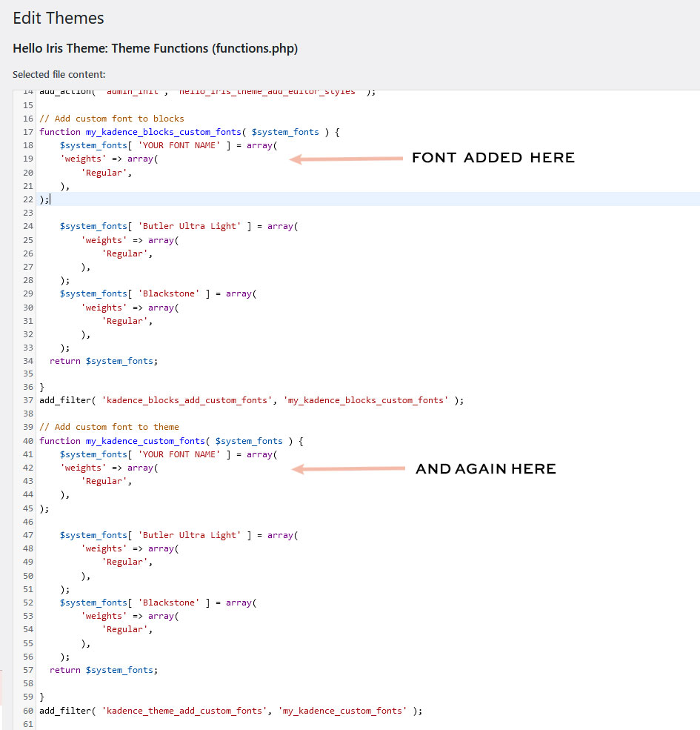700x730 pixels.
Task: Click 'YOUR FONT NAME' string on line 18
Action: [x=179, y=146]
